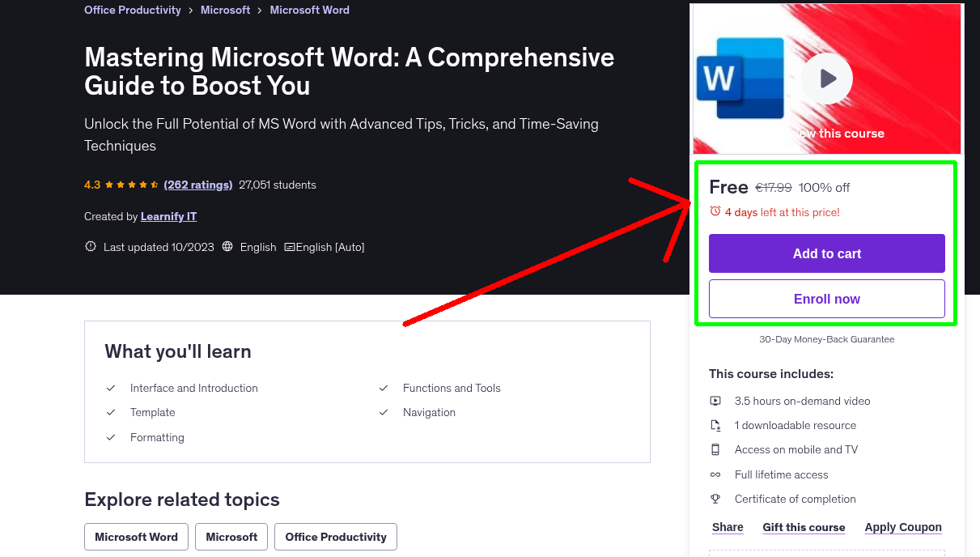Open the 262 ratings link
The image size is (980, 557).
197,185
